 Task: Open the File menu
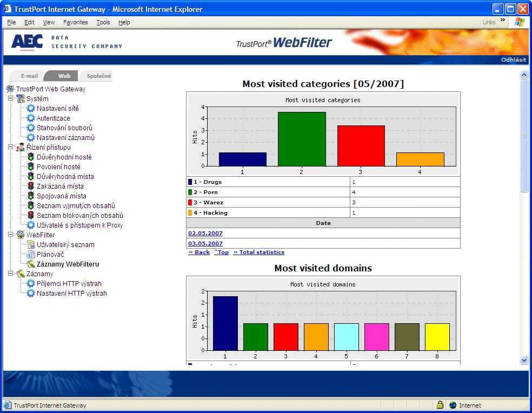[11, 22]
